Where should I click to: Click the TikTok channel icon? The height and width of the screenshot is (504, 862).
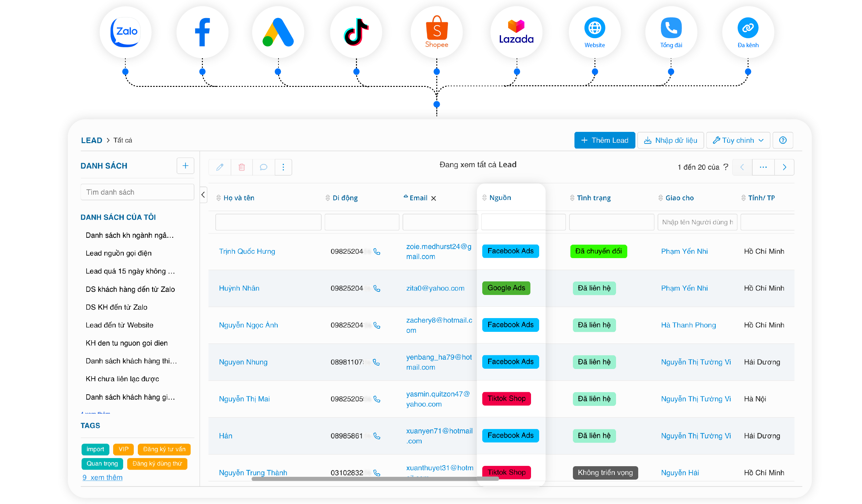(356, 32)
